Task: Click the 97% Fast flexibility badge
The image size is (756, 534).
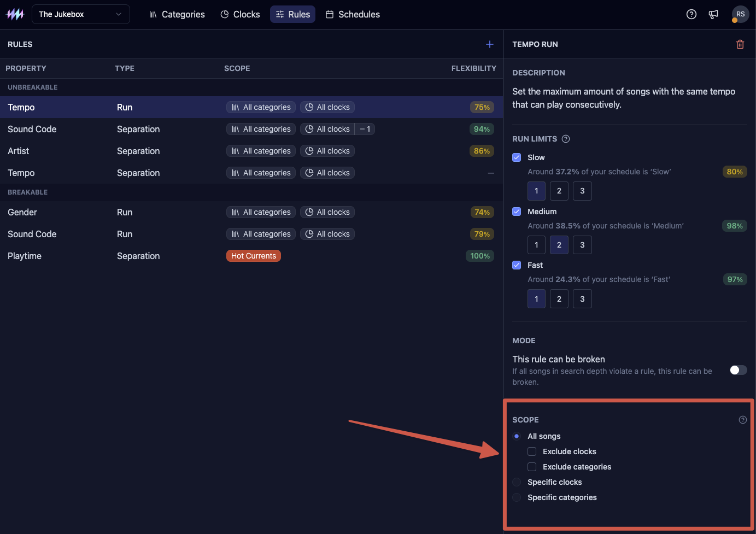Action: click(735, 279)
